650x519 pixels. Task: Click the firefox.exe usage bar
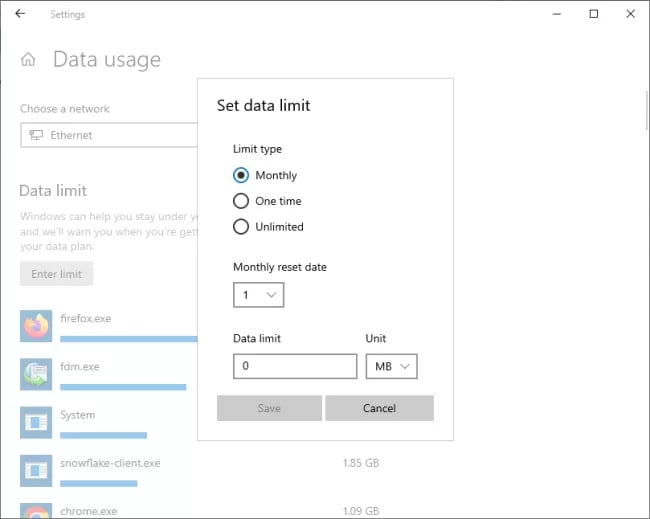pyautogui.click(x=129, y=339)
